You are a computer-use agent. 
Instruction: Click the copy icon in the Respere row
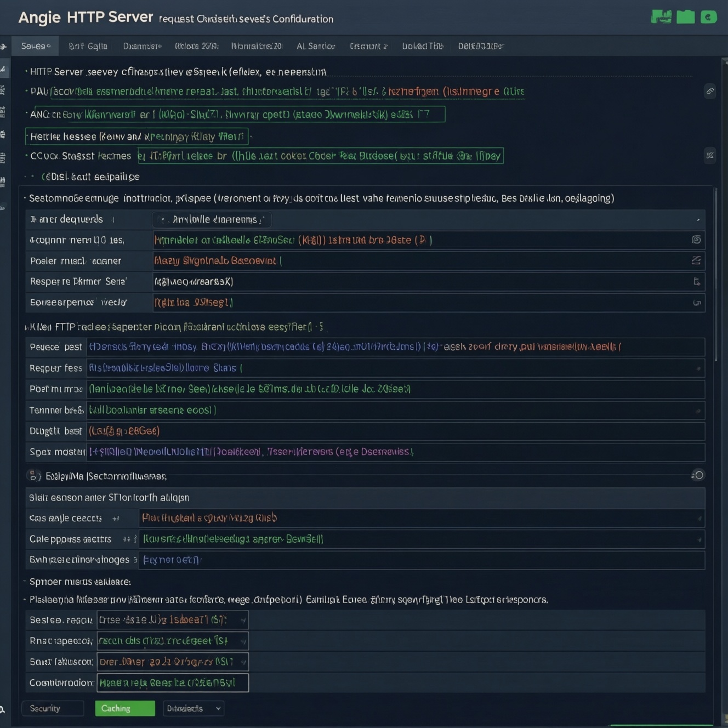tap(697, 282)
